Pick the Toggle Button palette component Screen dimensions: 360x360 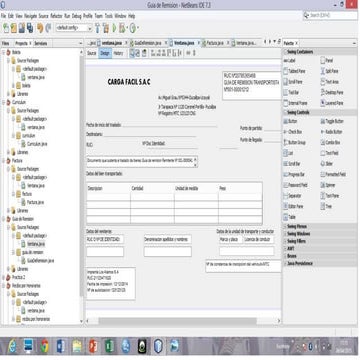click(x=332, y=121)
